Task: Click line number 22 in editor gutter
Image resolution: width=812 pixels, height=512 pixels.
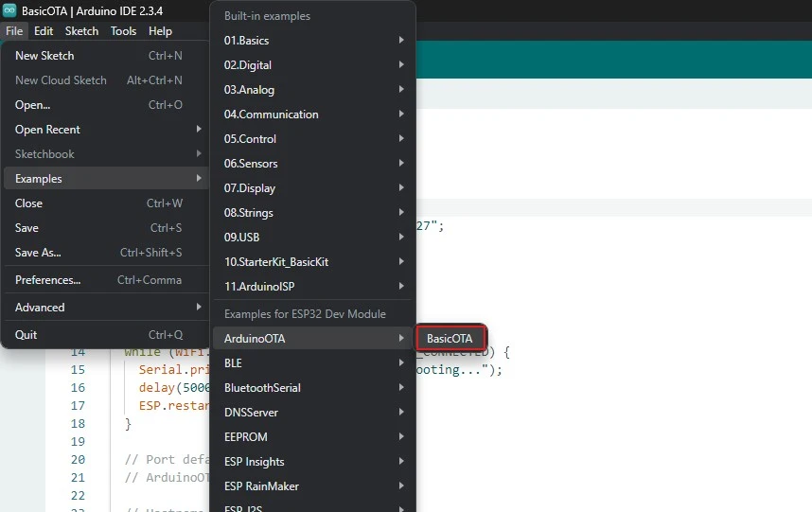Action: 78,495
